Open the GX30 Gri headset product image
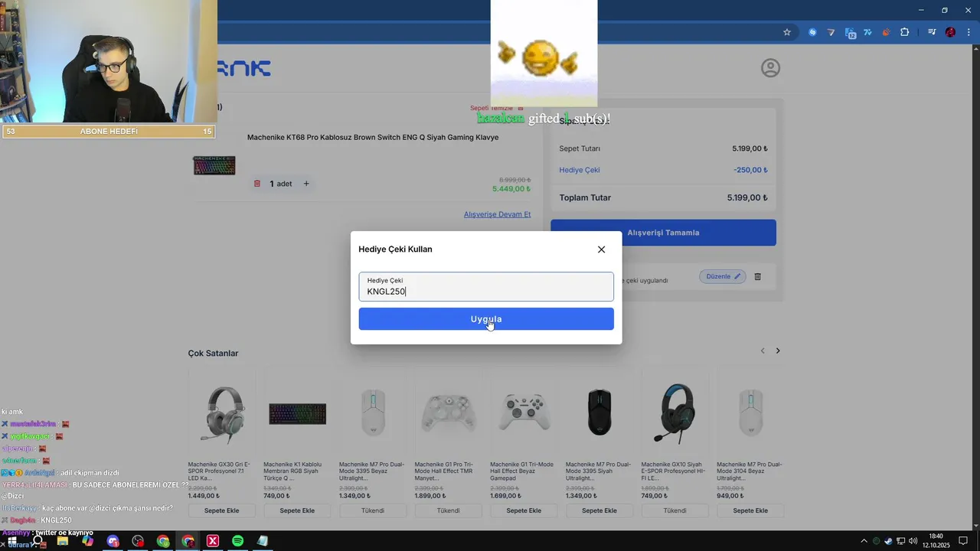The width and height of the screenshot is (980, 551). tap(221, 413)
